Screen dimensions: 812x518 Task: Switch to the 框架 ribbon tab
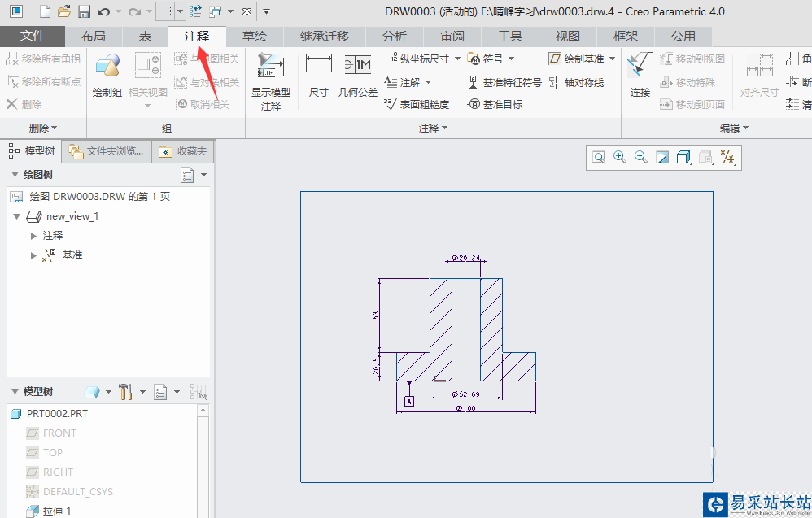pyautogui.click(x=626, y=37)
